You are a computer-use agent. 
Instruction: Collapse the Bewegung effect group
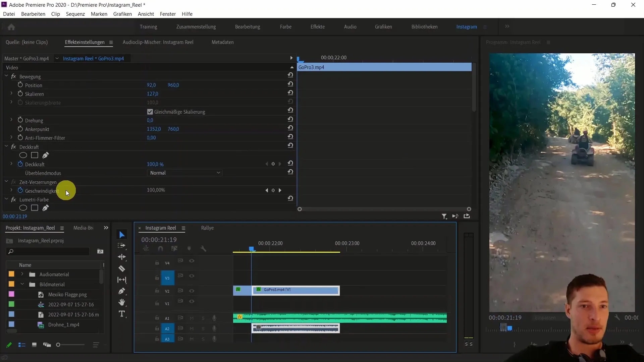(x=6, y=76)
